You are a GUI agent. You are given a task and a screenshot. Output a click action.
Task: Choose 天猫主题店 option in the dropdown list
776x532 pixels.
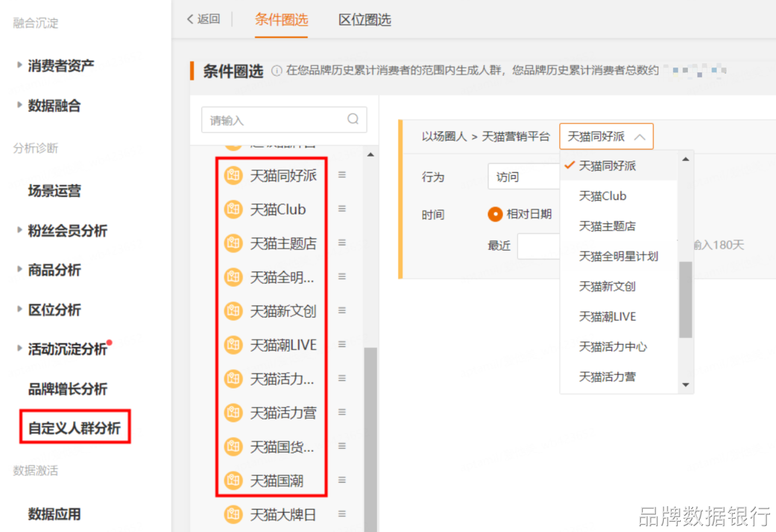point(619,226)
